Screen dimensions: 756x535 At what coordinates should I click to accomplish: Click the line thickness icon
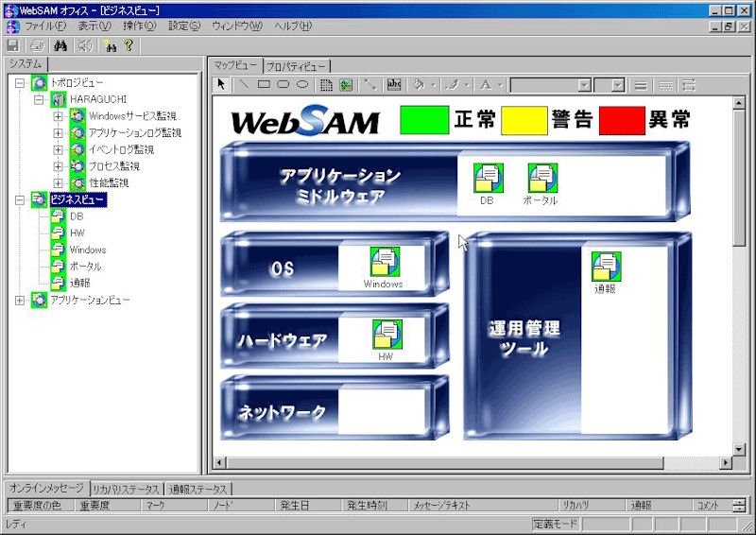click(641, 85)
